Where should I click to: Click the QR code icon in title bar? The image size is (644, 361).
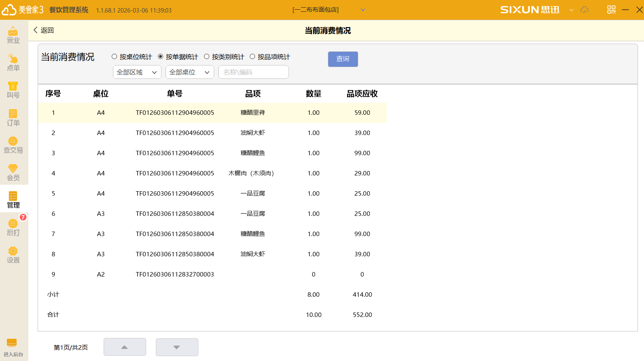[611, 10]
